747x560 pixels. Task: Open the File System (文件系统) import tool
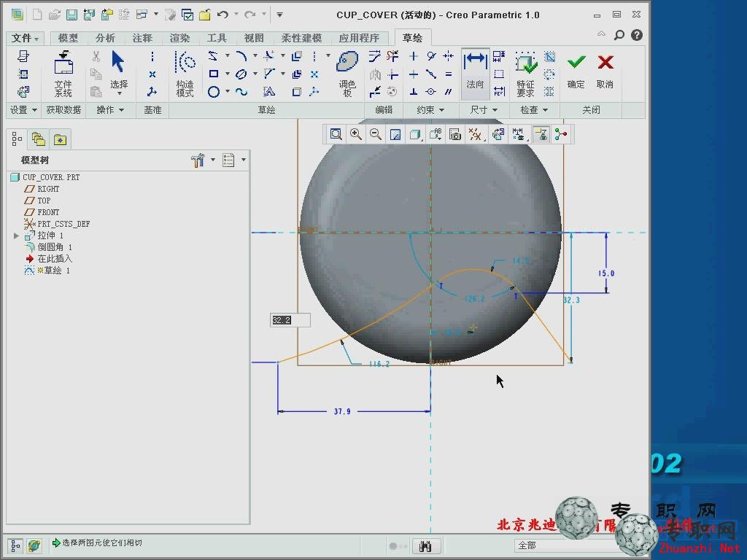[x=63, y=74]
